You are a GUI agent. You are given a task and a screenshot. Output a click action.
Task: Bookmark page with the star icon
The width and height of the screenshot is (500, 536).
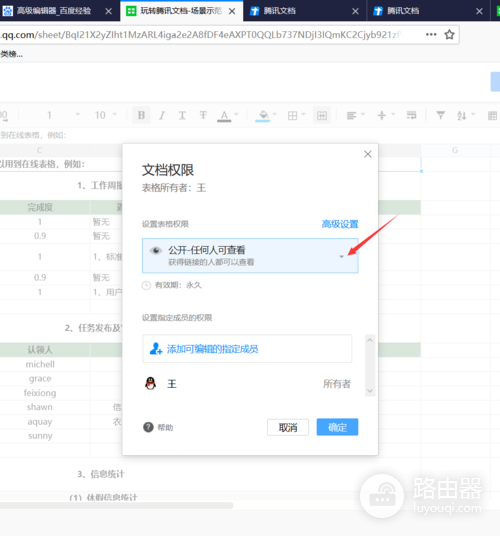(x=449, y=35)
